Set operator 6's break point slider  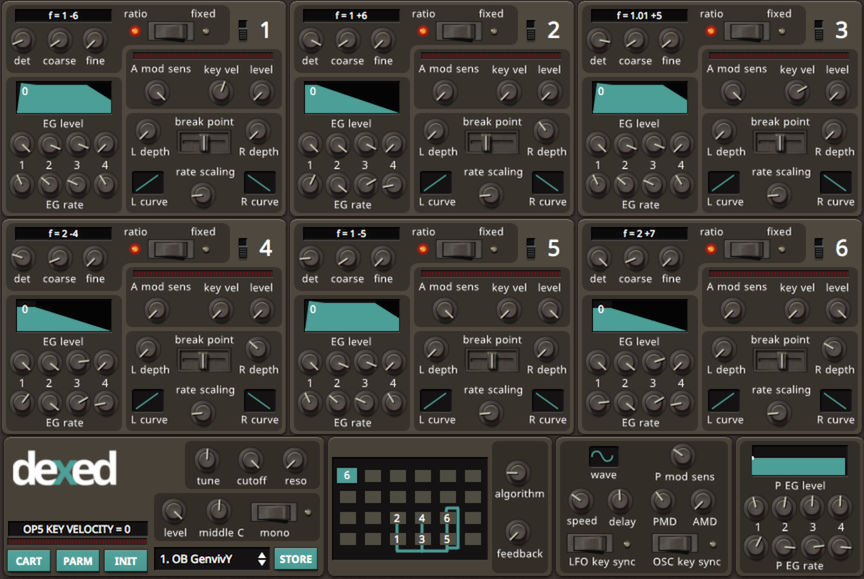pos(780,361)
